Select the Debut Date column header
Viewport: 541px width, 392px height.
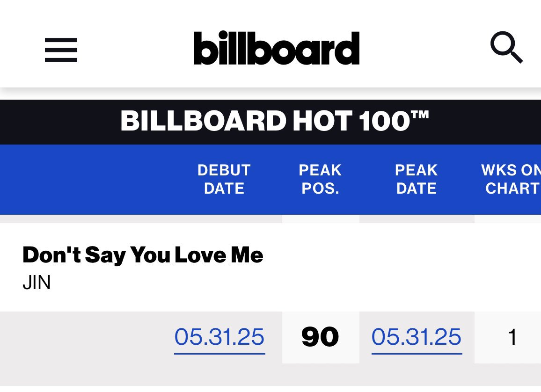coord(224,179)
